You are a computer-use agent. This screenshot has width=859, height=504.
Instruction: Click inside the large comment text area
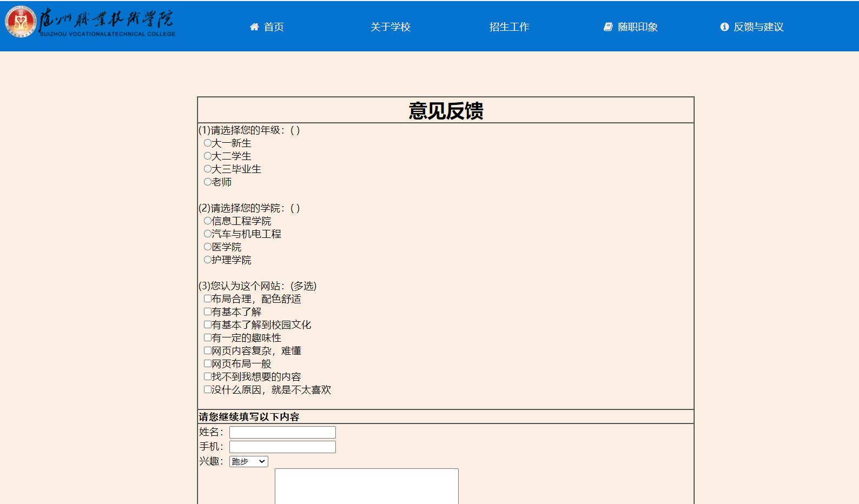(366, 486)
